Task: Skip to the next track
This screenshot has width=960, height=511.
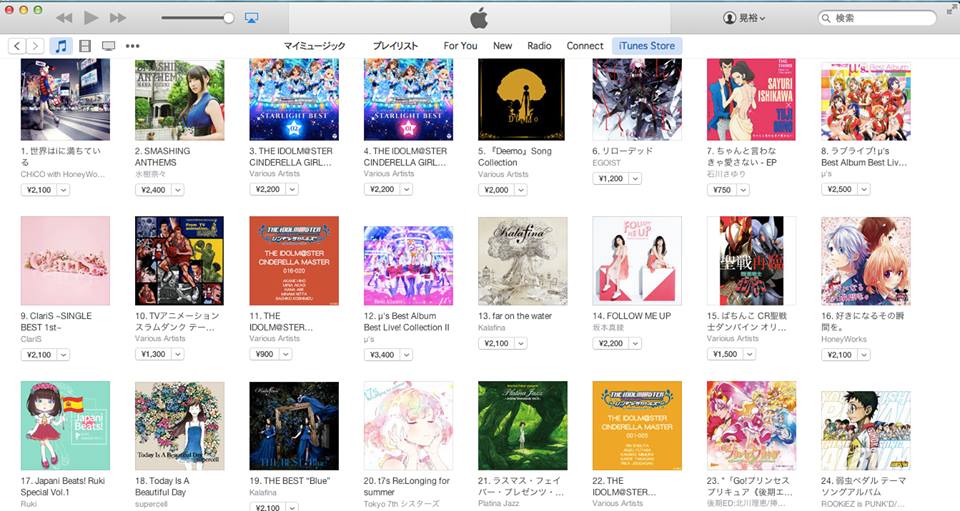Action: click(x=118, y=18)
